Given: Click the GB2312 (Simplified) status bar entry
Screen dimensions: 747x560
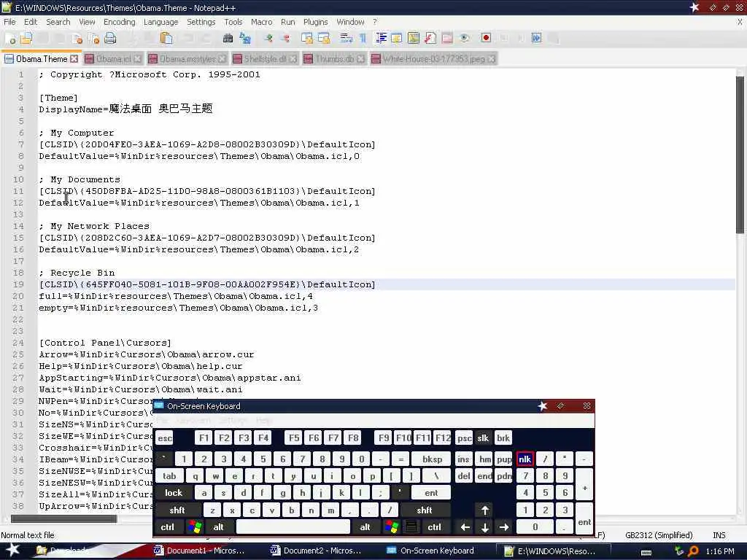Looking at the screenshot, I should pos(659,534).
